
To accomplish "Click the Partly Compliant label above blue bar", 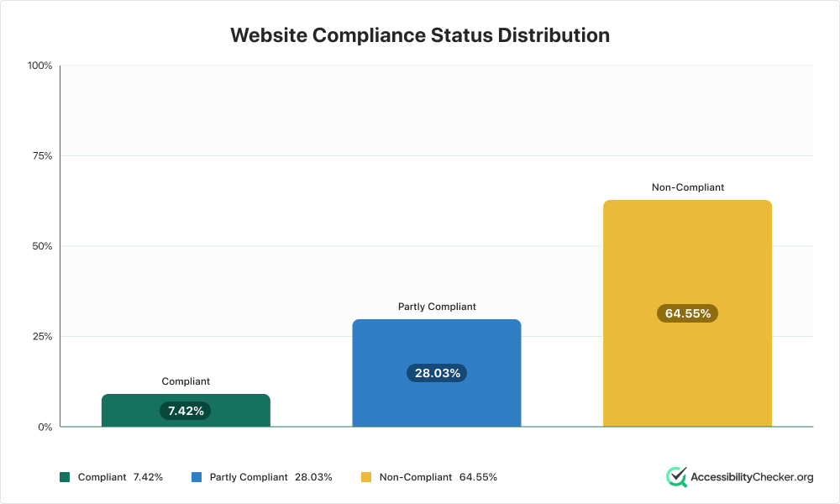I will pyautogui.click(x=437, y=307).
